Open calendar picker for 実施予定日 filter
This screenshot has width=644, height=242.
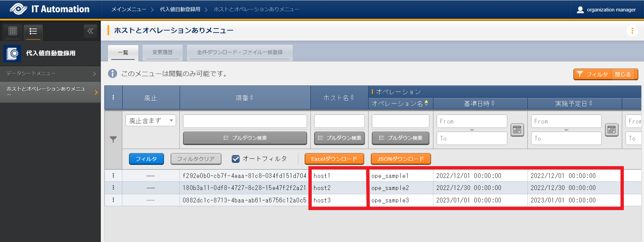coord(611,130)
